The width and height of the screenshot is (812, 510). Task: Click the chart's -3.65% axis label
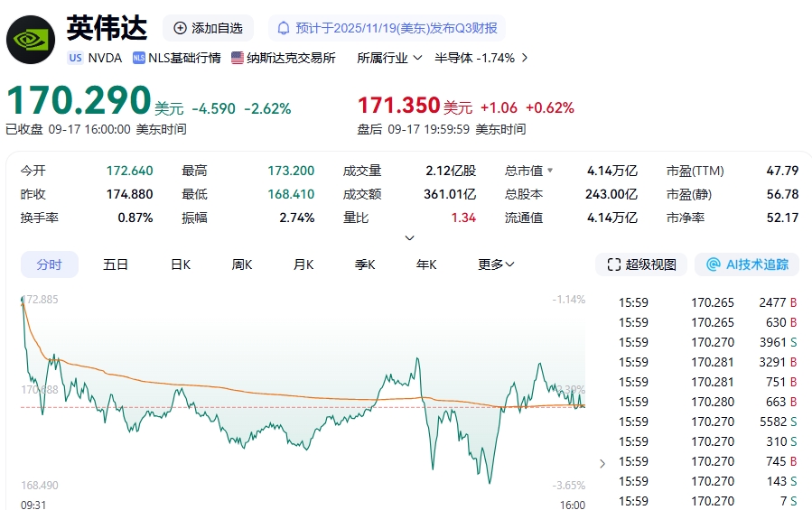(569, 486)
